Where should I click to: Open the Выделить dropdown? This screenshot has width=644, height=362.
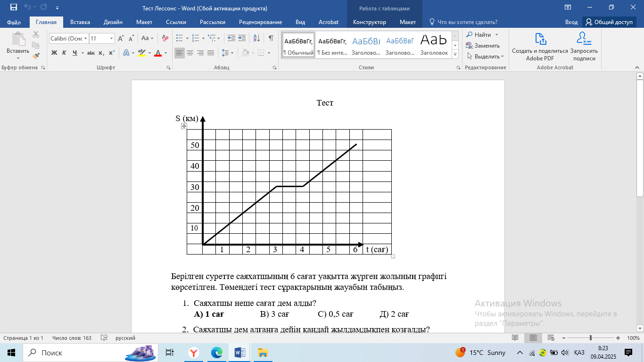pos(485,56)
